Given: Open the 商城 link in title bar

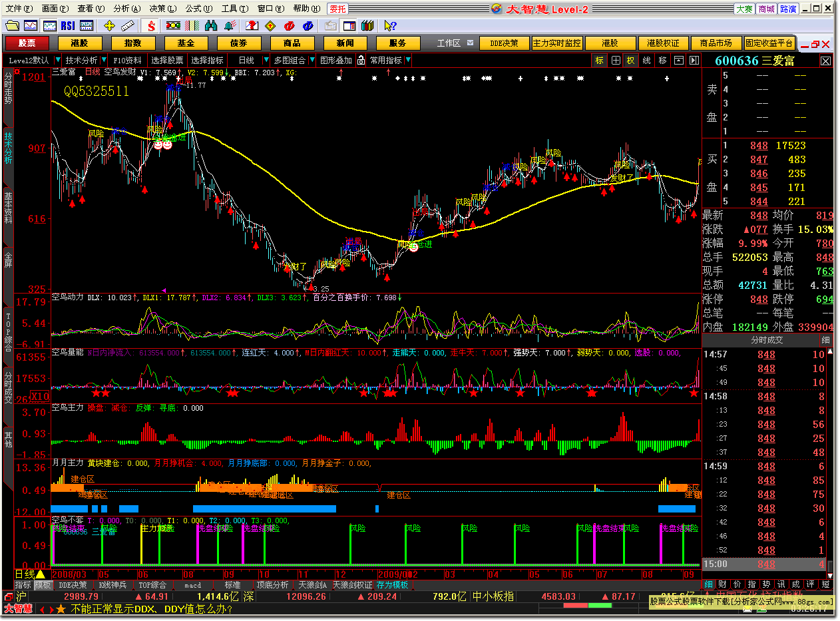Looking at the screenshot, I should pyautogui.click(x=766, y=9).
